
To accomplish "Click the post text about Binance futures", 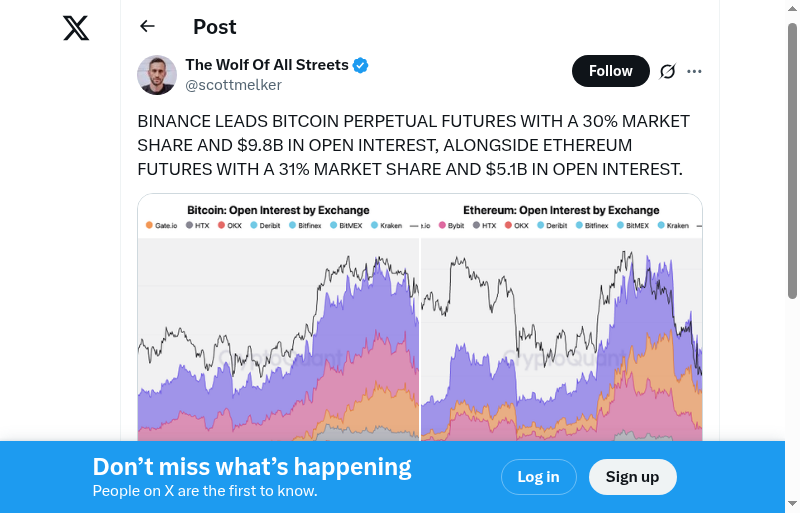I will [x=413, y=145].
